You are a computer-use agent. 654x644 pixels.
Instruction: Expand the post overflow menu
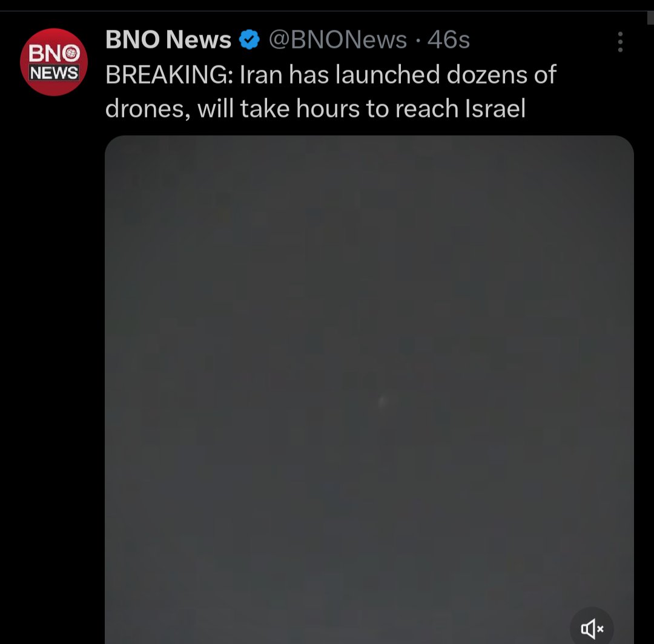coord(620,42)
